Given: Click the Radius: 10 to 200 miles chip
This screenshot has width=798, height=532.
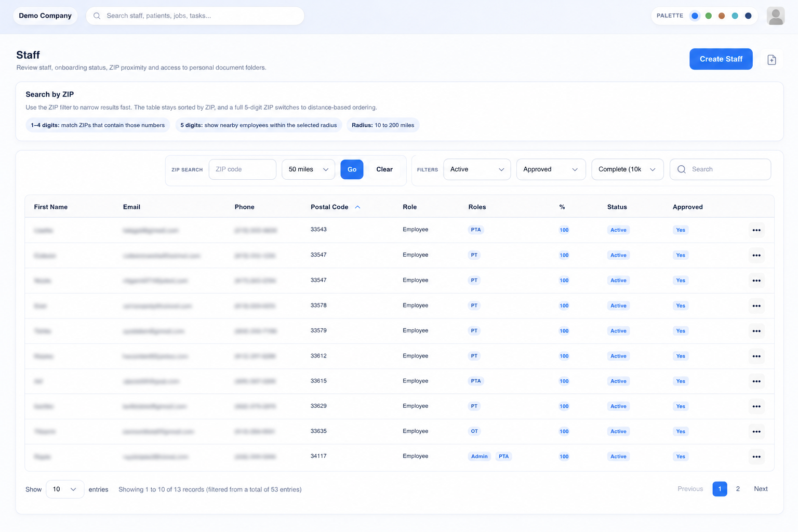Looking at the screenshot, I should click(x=383, y=125).
